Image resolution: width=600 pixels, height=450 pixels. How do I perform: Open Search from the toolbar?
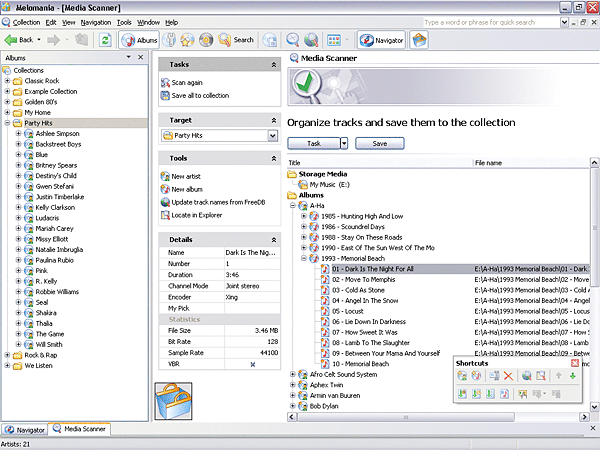(x=236, y=40)
